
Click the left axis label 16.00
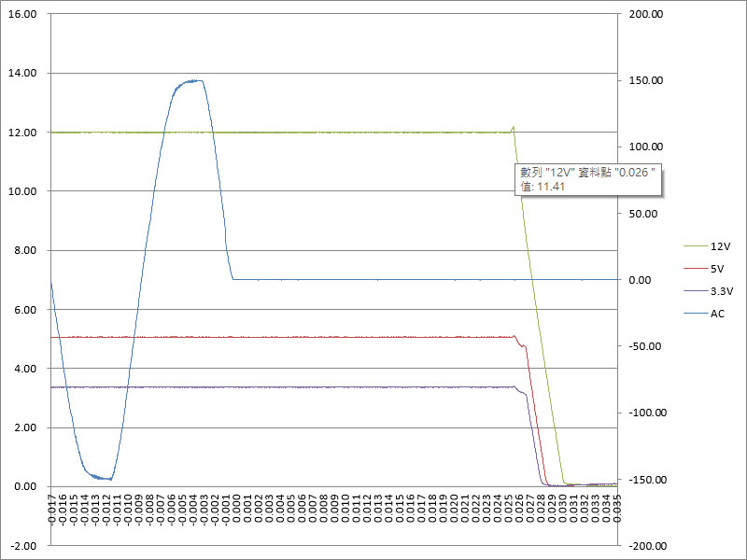(x=22, y=14)
